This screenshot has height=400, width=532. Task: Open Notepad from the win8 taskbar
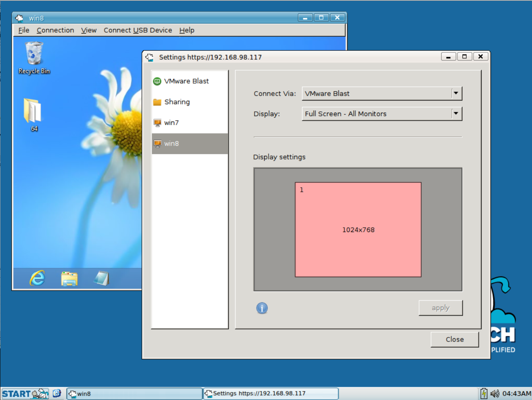pyautogui.click(x=102, y=278)
